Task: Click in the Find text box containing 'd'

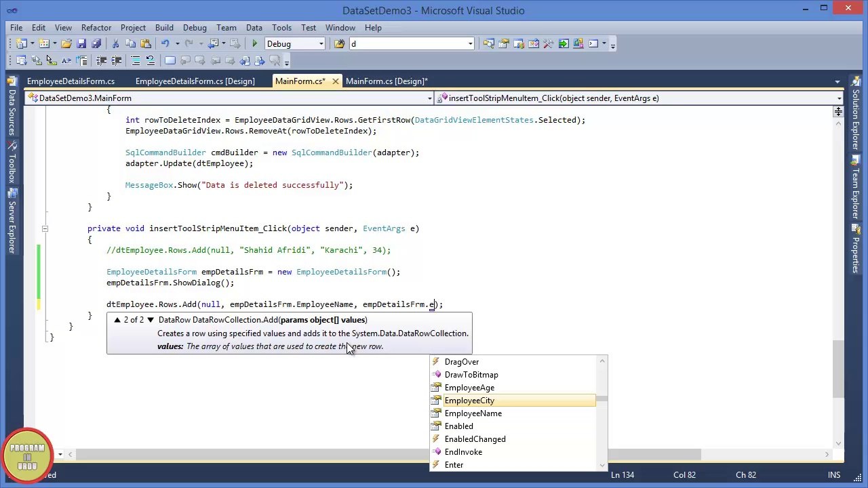Action: (x=407, y=44)
